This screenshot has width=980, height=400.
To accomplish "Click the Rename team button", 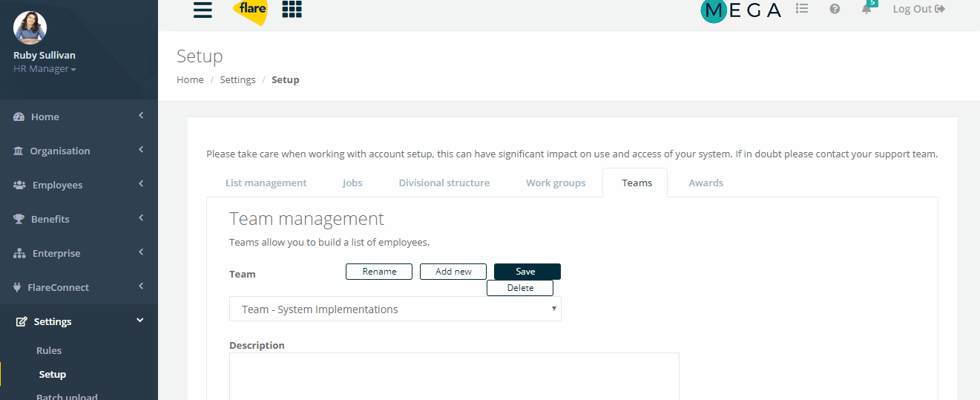I will click(x=379, y=272).
